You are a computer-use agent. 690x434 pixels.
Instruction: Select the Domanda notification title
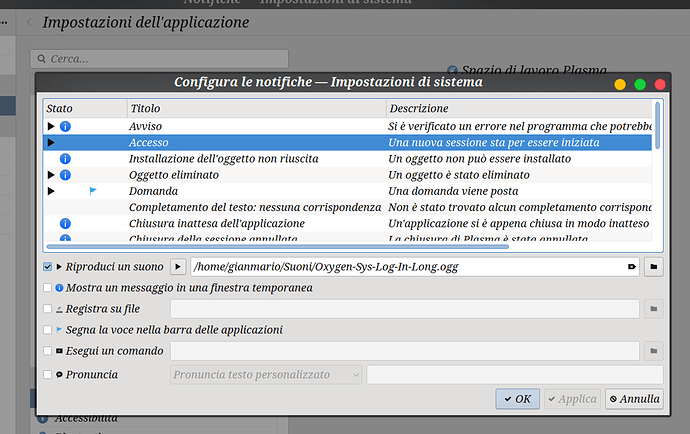[x=154, y=191]
